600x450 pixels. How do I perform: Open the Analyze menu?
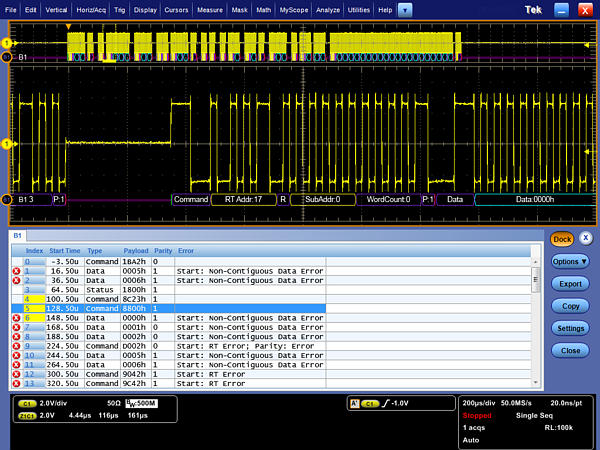click(327, 9)
